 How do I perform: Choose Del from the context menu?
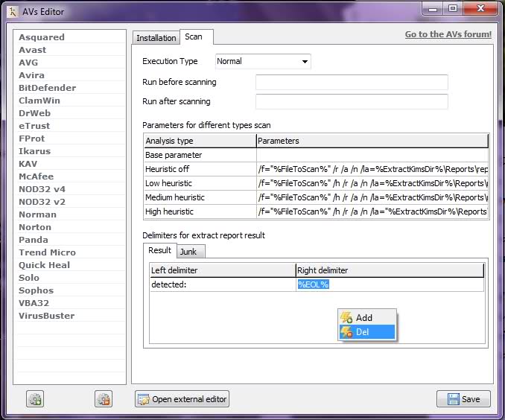[x=367, y=332]
